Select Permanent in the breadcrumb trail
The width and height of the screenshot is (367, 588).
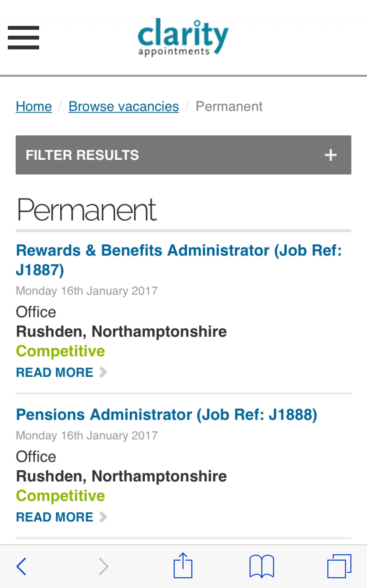229,106
